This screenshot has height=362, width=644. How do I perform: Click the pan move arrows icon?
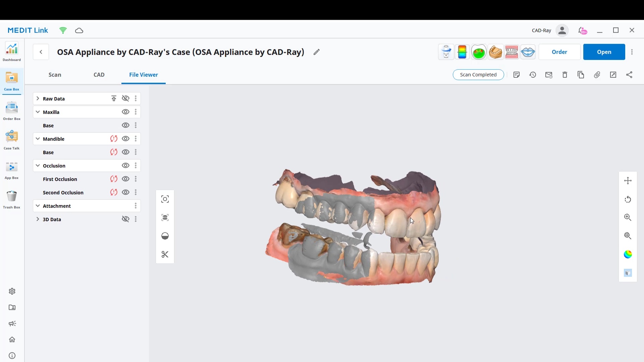coord(628,181)
